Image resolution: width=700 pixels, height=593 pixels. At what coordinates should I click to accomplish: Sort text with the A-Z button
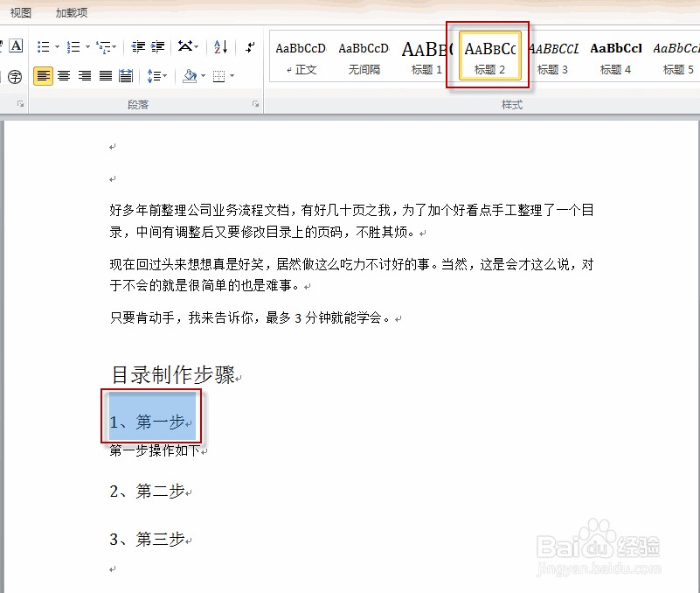[x=220, y=46]
